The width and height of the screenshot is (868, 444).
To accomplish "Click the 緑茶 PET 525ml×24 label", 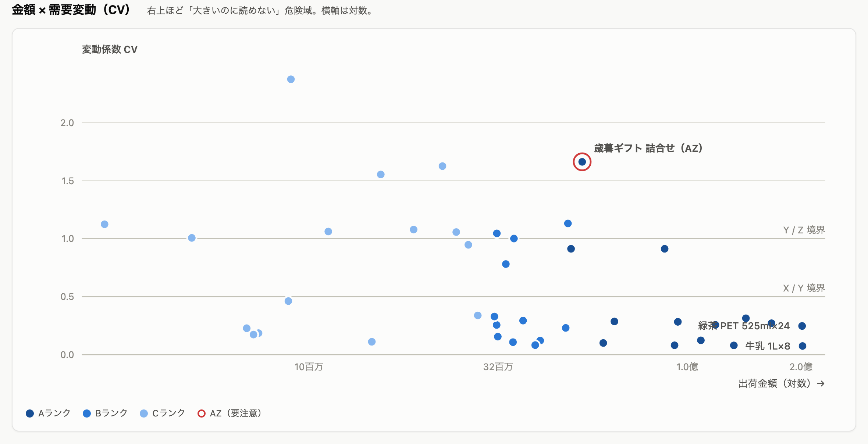I will tap(744, 326).
